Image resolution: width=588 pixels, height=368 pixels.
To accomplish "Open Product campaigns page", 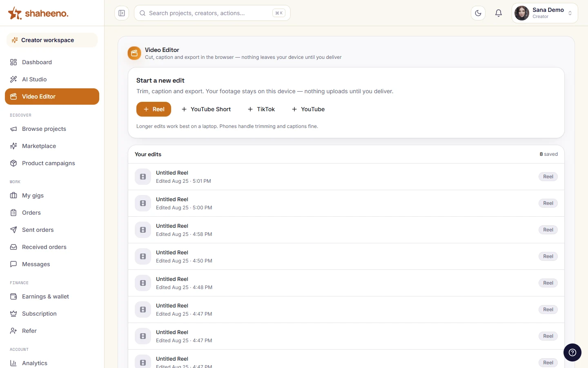I will pyautogui.click(x=52, y=163).
